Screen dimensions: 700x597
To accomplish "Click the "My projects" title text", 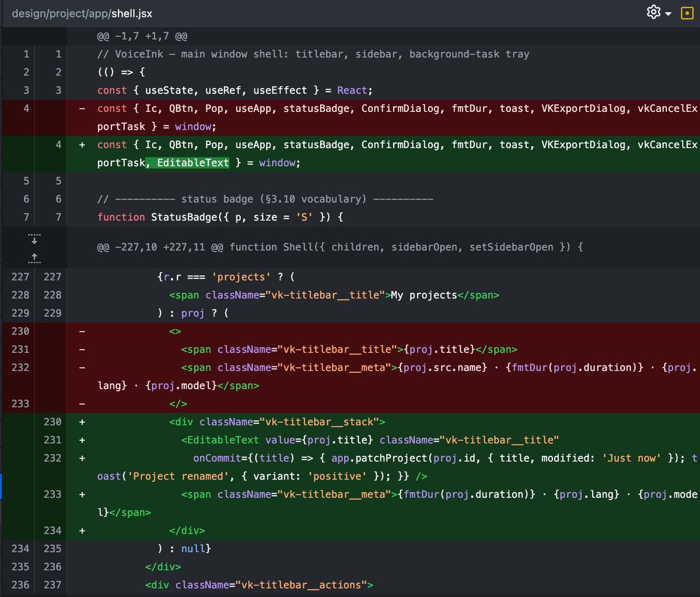I will [423, 295].
